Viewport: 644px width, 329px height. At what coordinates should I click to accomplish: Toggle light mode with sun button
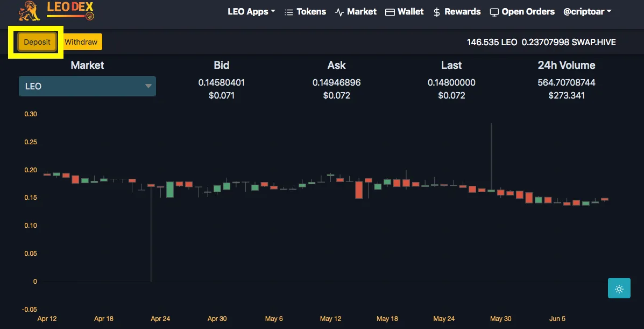coord(619,289)
